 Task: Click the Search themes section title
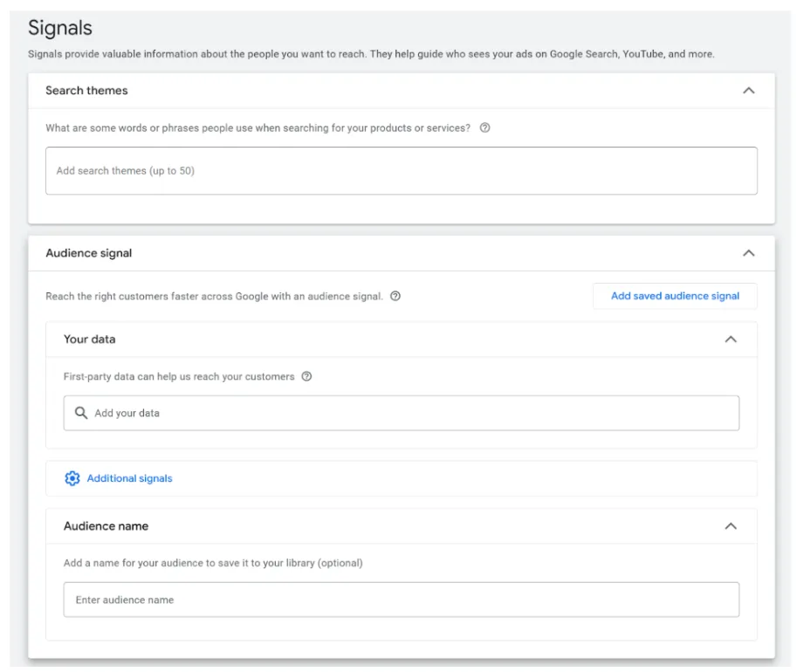click(87, 91)
